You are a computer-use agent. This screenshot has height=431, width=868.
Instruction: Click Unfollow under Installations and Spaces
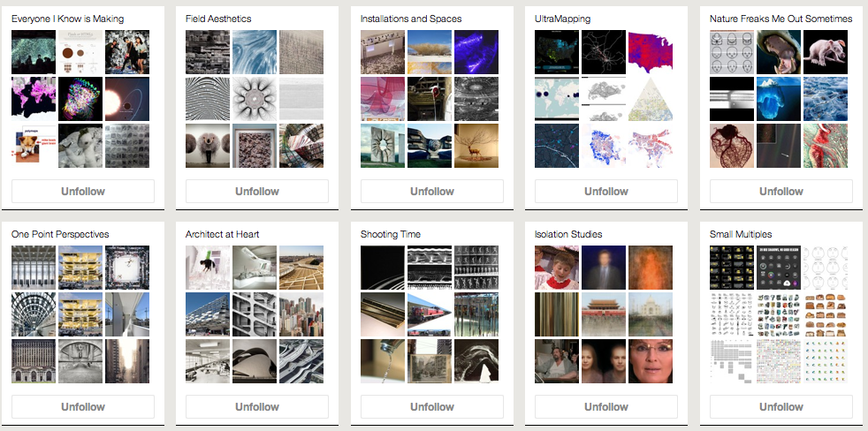(x=431, y=192)
